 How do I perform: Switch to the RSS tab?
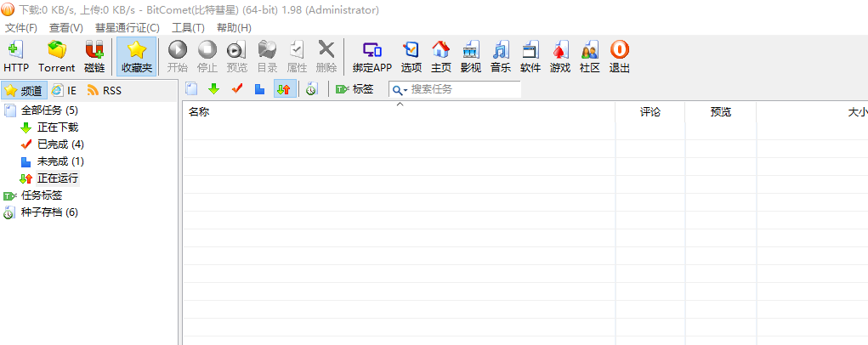click(x=104, y=90)
